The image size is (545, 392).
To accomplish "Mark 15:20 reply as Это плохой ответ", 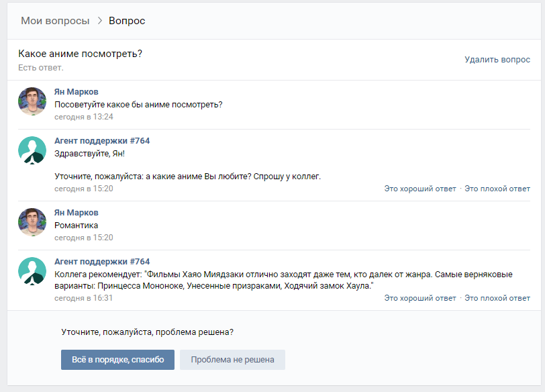I will pos(497,189).
